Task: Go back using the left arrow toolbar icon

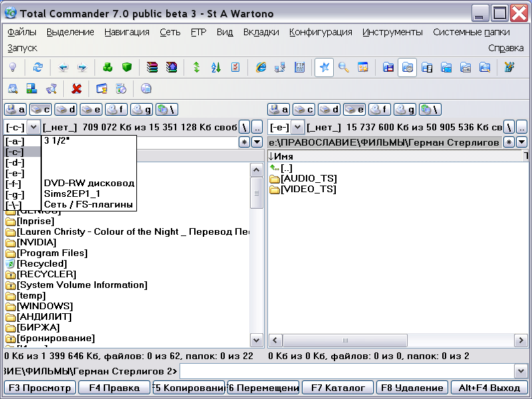Action: pyautogui.click(x=63, y=67)
